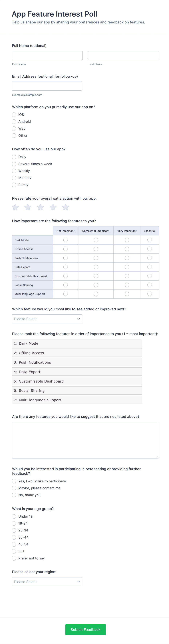Select the third satisfaction star

41,207
